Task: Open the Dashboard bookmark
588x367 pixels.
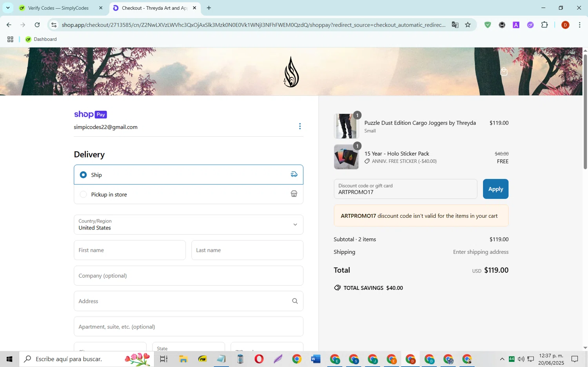Action: [x=41, y=39]
